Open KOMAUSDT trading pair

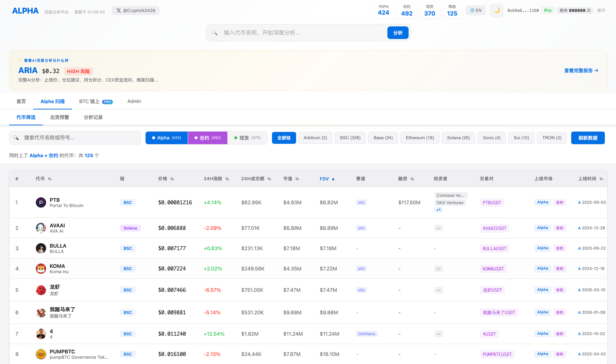(493, 269)
